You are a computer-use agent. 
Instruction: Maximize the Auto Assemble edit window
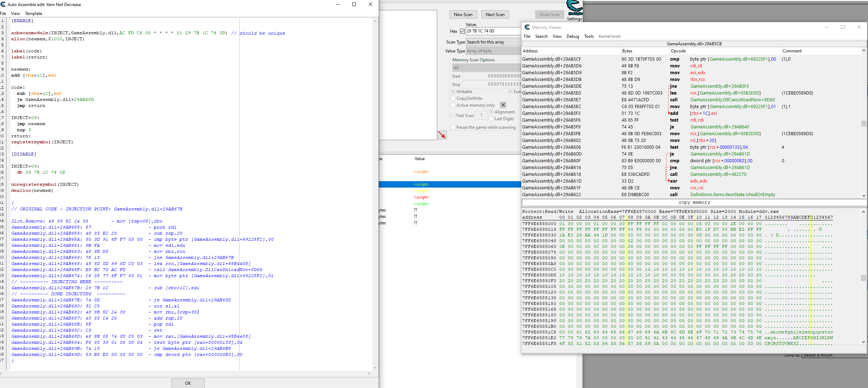pyautogui.click(x=354, y=4)
